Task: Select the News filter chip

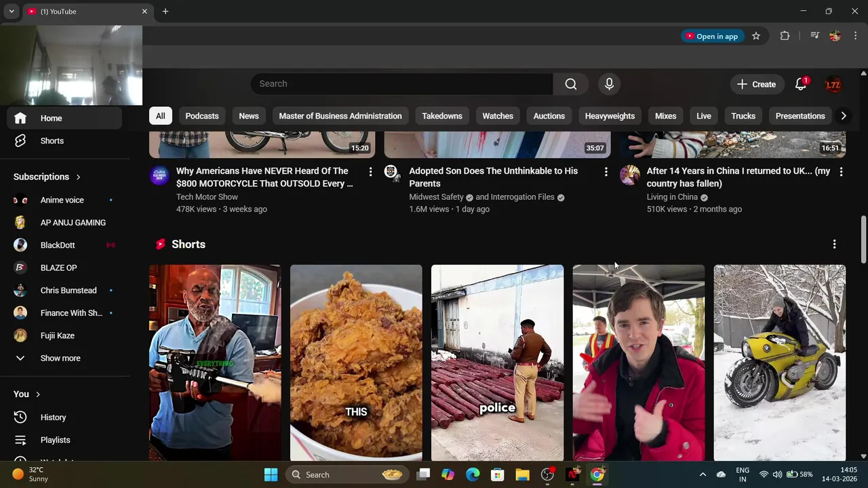Action: [249, 116]
